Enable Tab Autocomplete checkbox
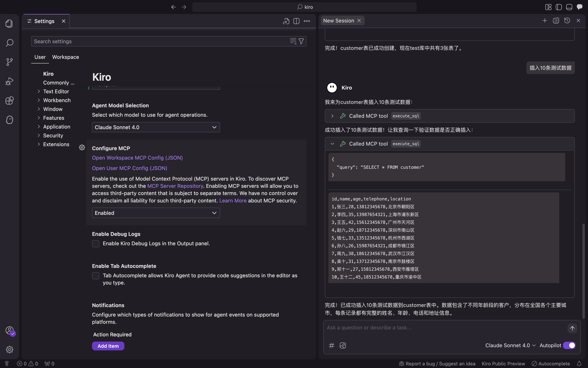 pyautogui.click(x=96, y=275)
